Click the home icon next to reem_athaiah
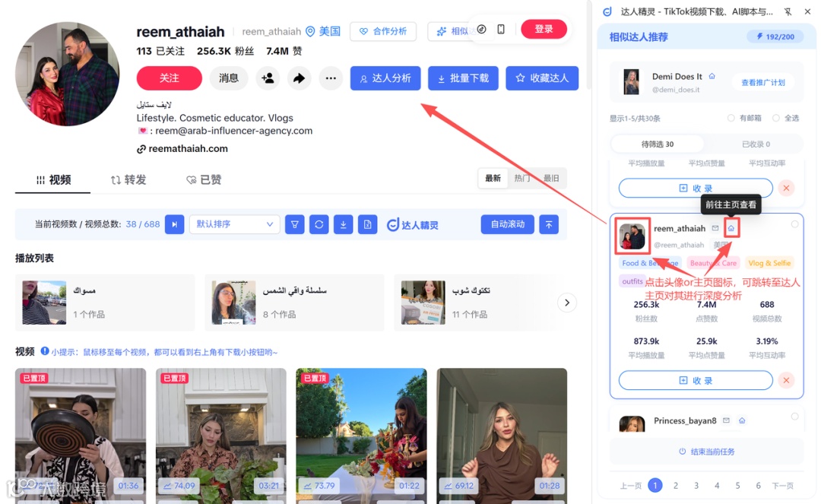This screenshot has width=821, height=504. point(731,228)
